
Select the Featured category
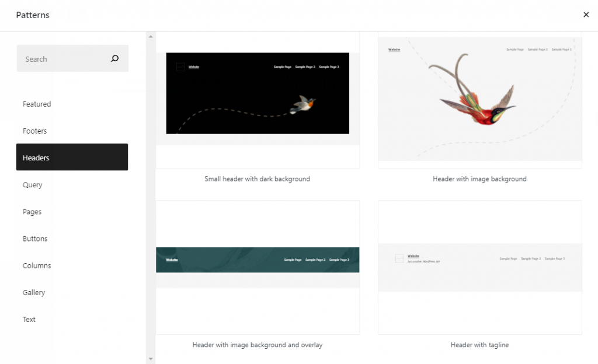coord(36,104)
